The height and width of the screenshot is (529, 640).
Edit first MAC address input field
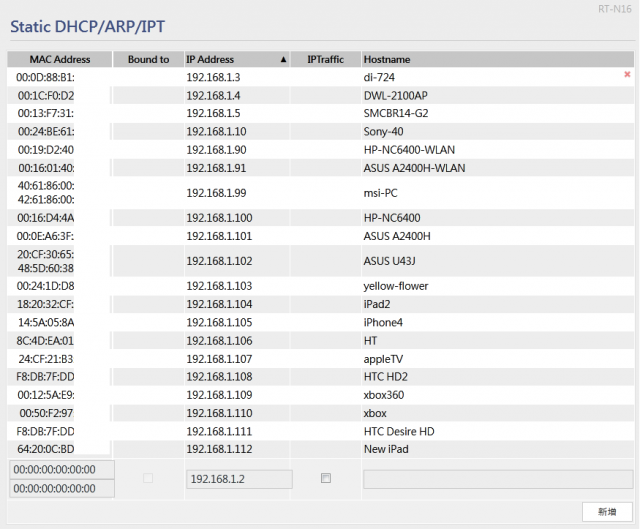(62, 469)
